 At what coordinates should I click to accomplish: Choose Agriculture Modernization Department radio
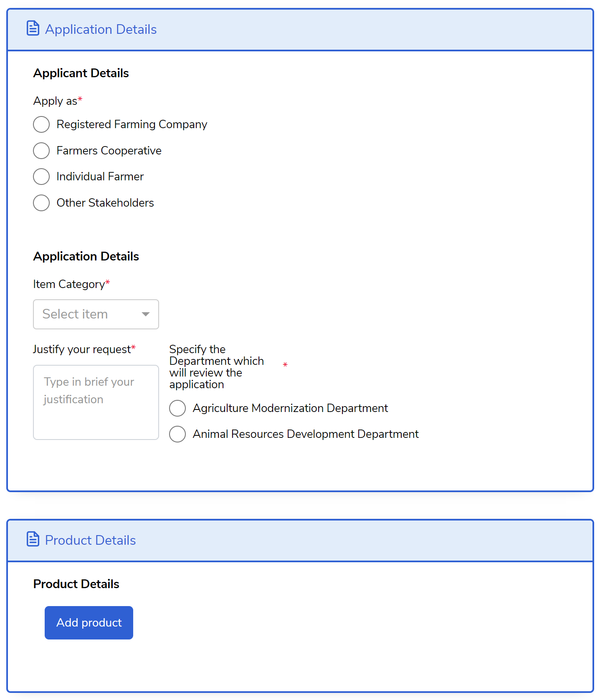click(x=177, y=408)
